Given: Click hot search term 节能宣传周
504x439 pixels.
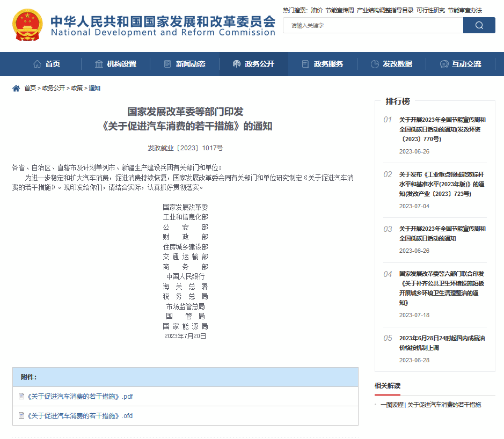Looking at the screenshot, I should 339,10.
